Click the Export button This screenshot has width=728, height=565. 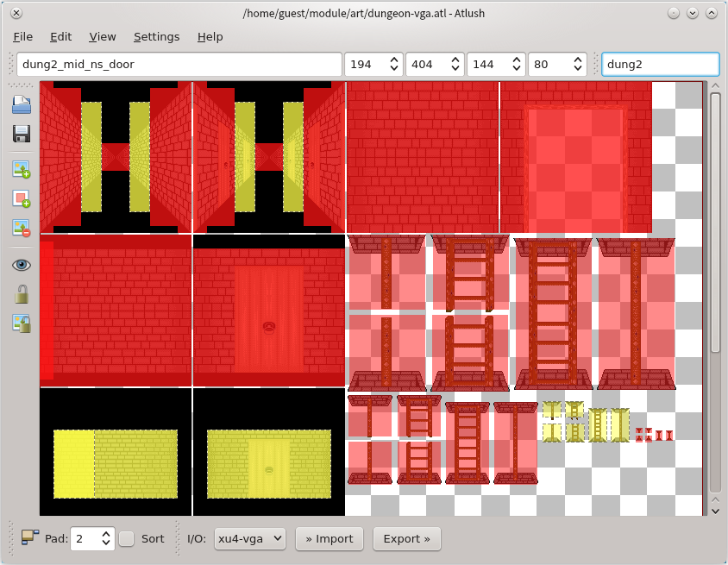coord(406,539)
